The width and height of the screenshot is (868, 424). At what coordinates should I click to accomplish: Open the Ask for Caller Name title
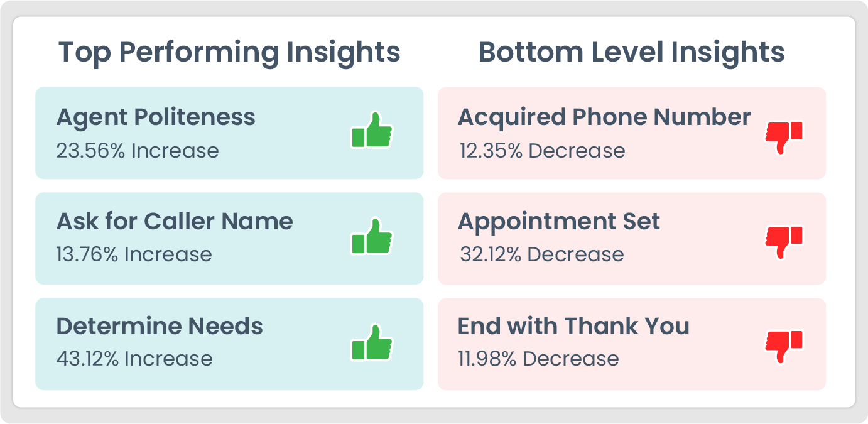coord(175,221)
